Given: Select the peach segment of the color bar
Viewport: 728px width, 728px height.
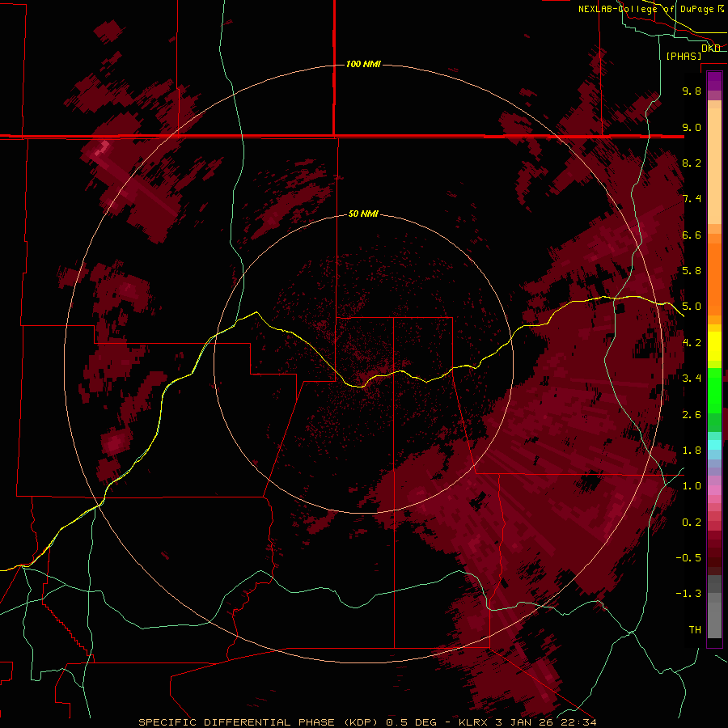Looking at the screenshot, I should [x=714, y=163].
